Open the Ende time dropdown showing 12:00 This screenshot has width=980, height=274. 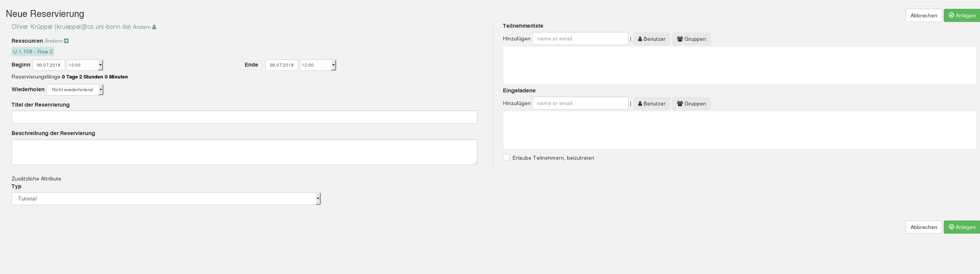point(318,65)
